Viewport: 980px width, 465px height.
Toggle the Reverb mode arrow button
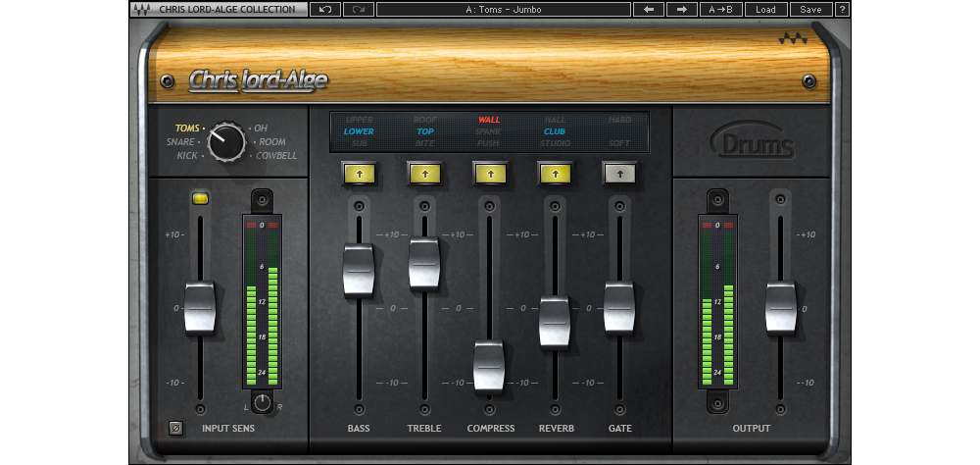click(x=555, y=174)
